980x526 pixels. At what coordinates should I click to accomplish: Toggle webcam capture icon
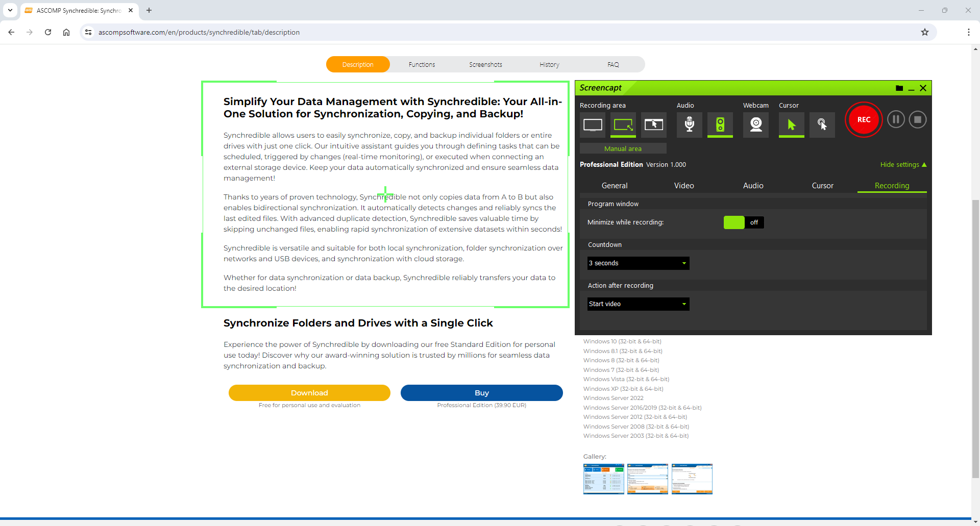(756, 125)
